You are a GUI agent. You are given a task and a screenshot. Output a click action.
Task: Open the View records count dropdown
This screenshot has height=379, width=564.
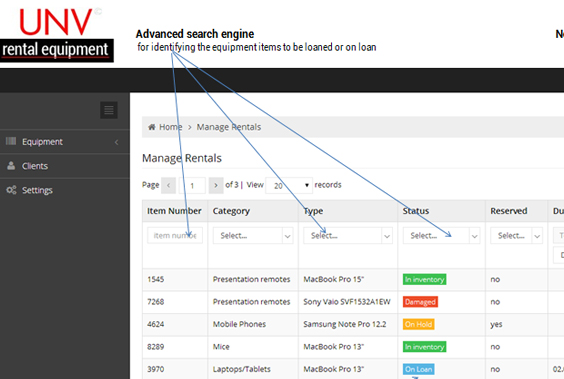point(289,186)
